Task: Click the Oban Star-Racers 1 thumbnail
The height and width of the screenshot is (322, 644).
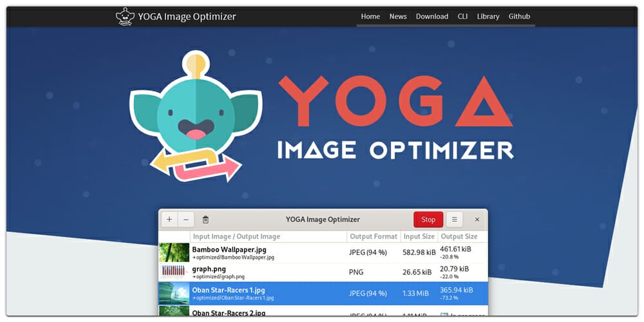Action: (174, 293)
